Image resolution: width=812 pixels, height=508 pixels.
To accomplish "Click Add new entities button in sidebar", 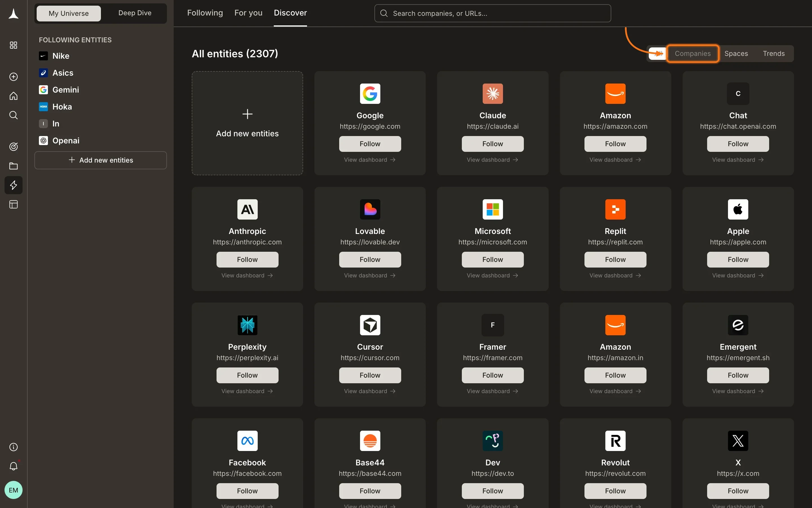I will click(100, 160).
